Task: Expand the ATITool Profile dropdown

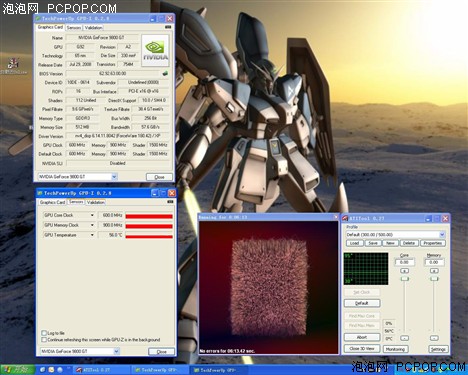Action: click(442, 235)
